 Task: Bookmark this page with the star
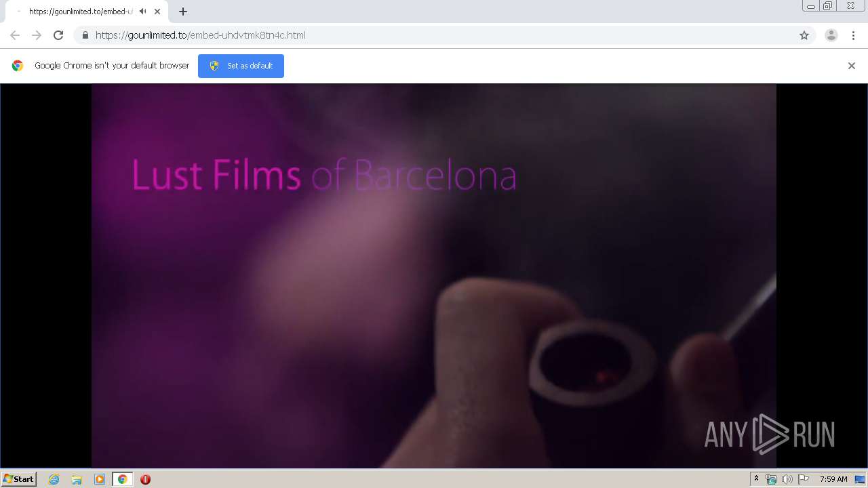click(804, 35)
